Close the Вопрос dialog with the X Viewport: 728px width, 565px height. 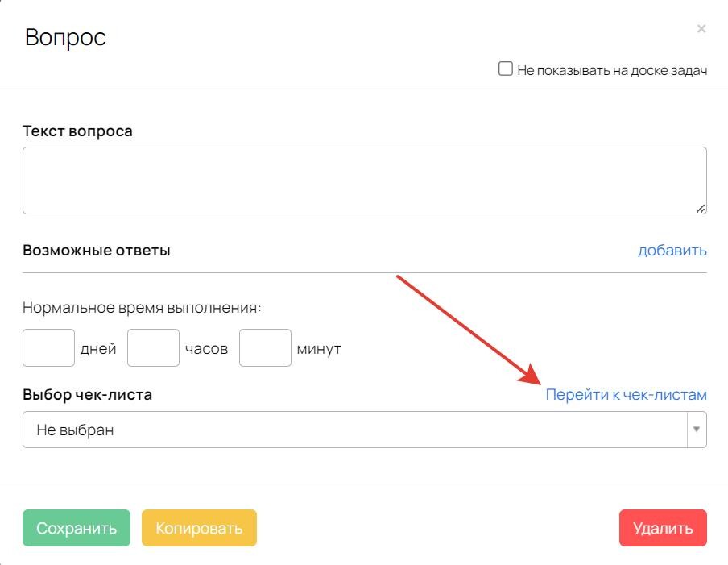point(701,29)
